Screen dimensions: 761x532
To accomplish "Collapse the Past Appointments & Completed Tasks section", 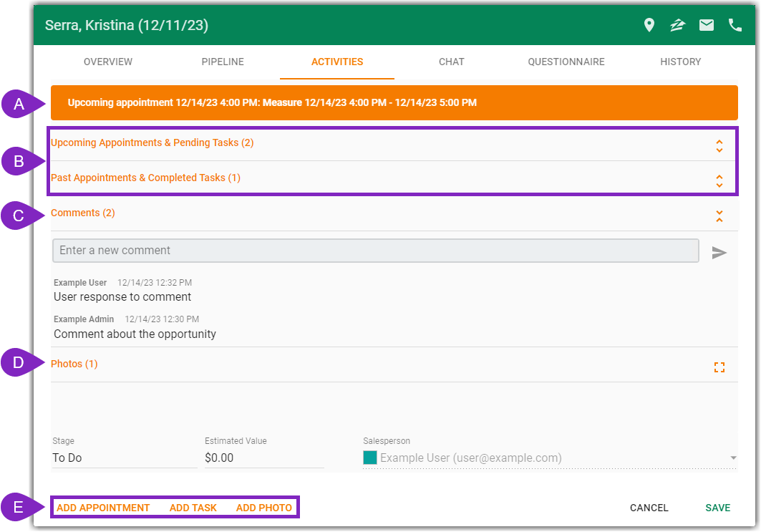I will [719, 181].
